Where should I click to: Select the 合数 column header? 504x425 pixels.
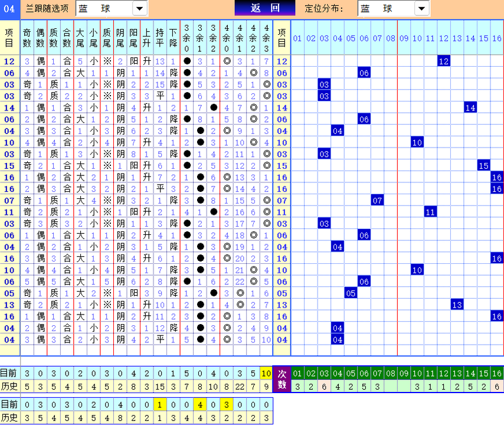click(x=67, y=38)
